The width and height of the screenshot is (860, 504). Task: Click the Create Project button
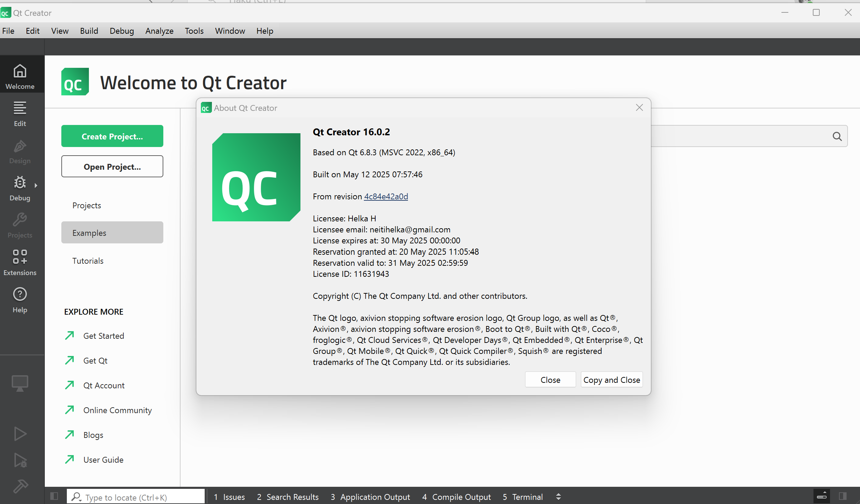[112, 136]
